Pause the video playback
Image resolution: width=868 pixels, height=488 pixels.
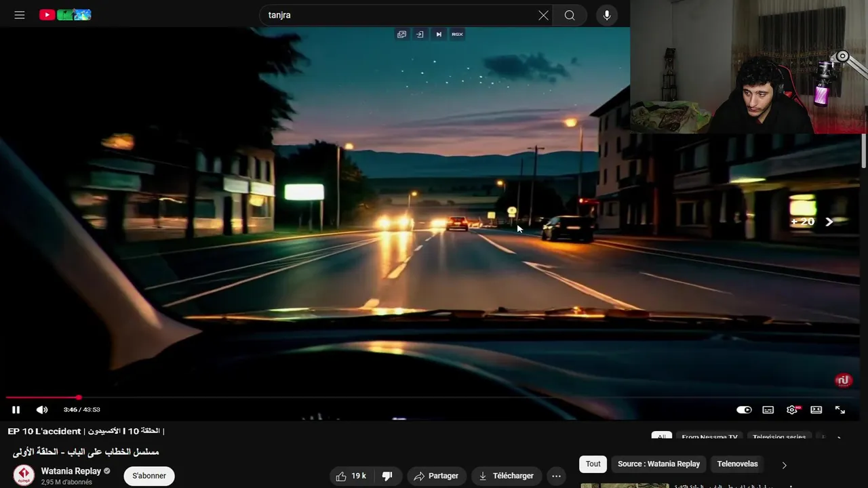tap(16, 409)
